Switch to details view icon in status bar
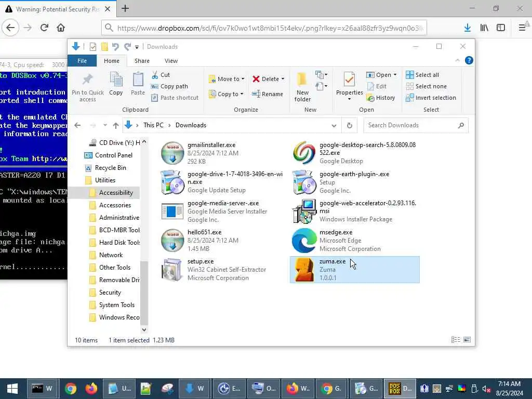532x399 pixels. click(456, 340)
